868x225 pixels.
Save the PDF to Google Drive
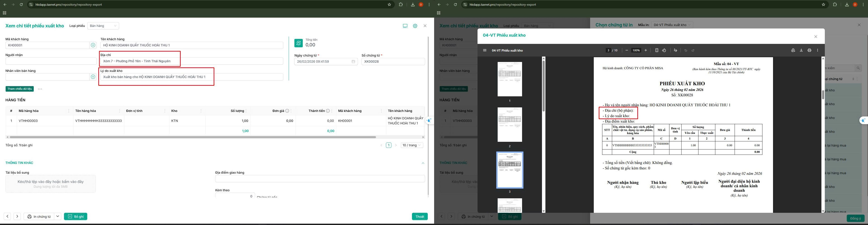793,50
